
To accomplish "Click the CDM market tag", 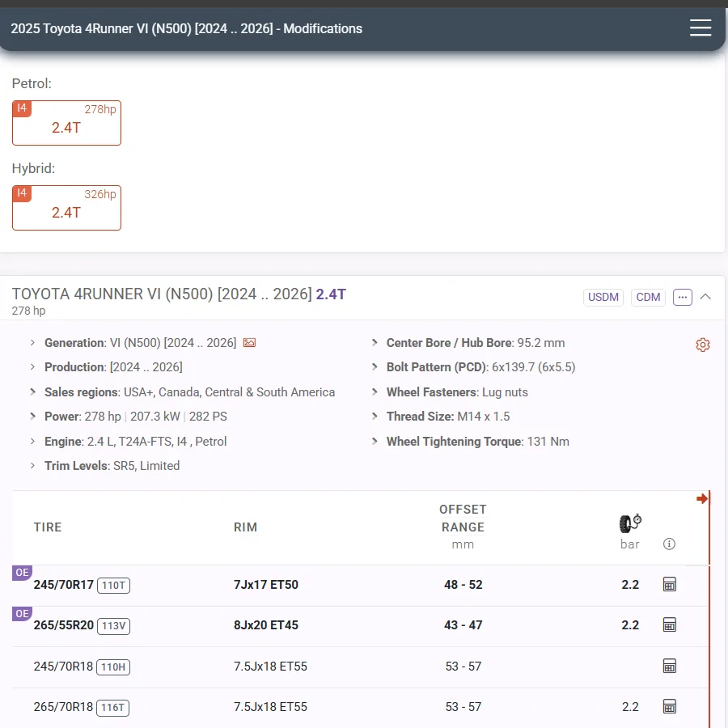I will [648, 297].
